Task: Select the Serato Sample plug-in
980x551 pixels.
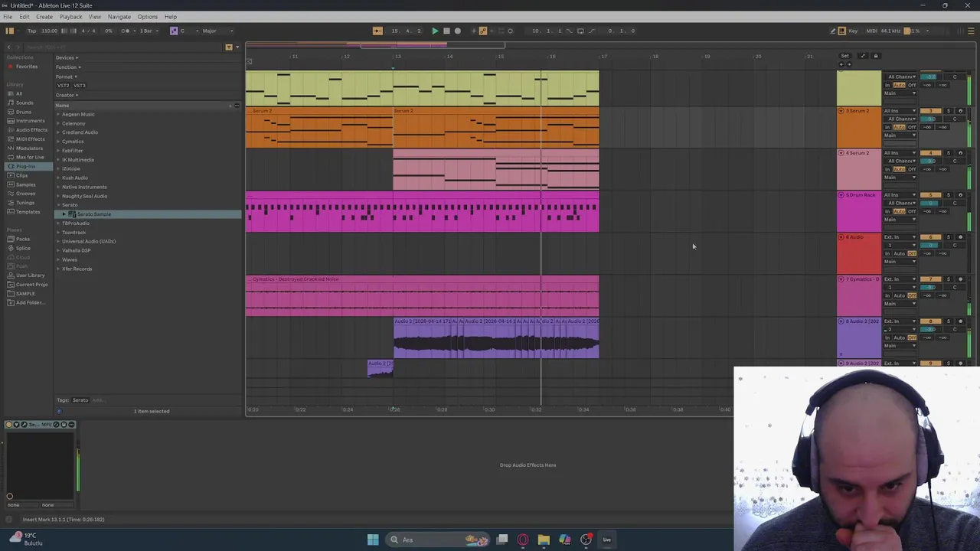Action: click(93, 214)
